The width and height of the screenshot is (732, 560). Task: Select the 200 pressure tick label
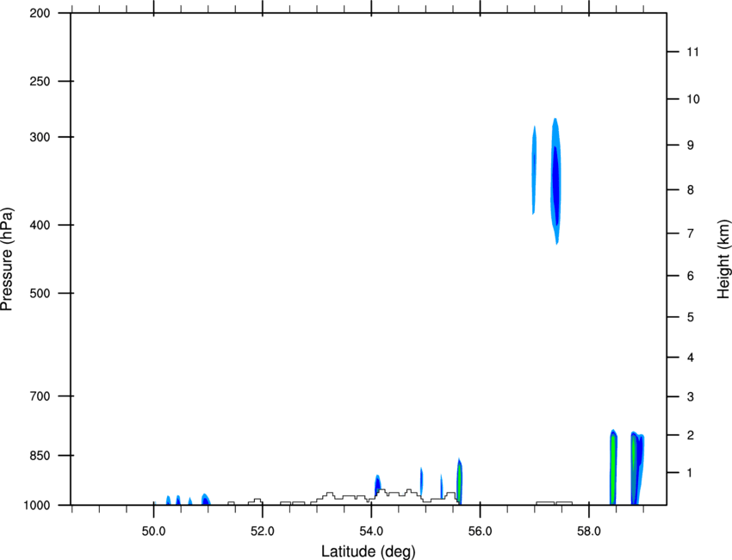[x=40, y=14]
